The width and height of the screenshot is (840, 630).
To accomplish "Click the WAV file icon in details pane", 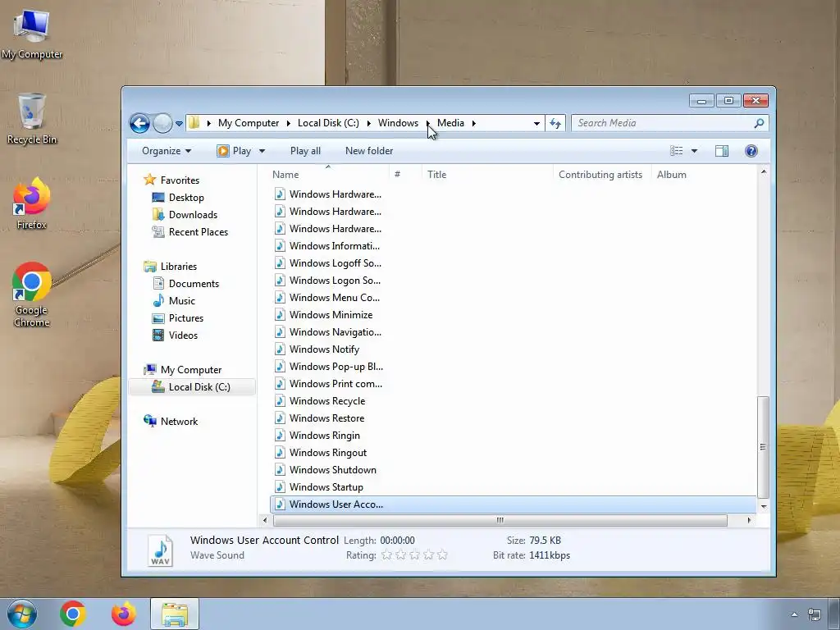I will tap(161, 550).
